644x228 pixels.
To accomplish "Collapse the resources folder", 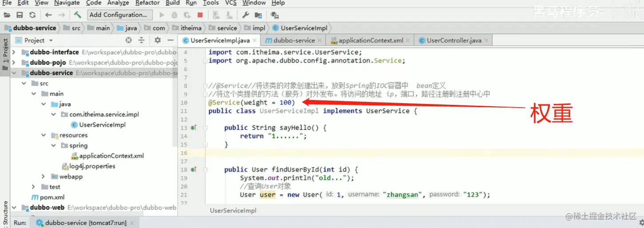I will [x=44, y=135].
